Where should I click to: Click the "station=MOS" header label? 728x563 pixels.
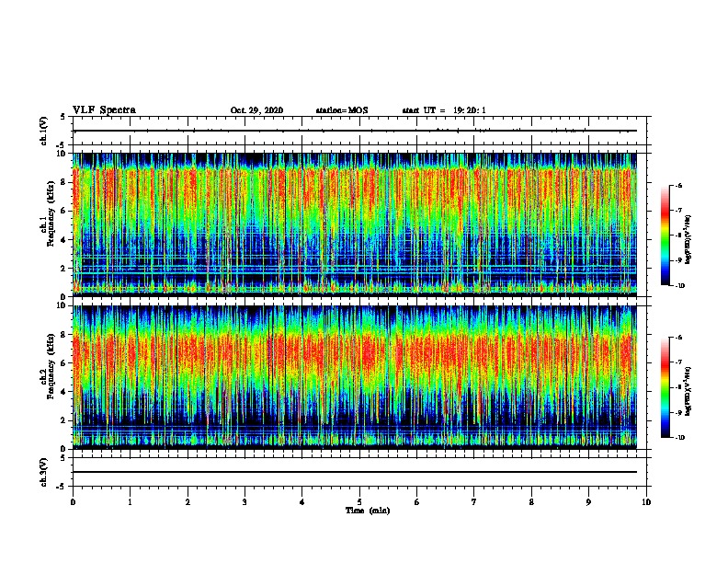pos(342,110)
